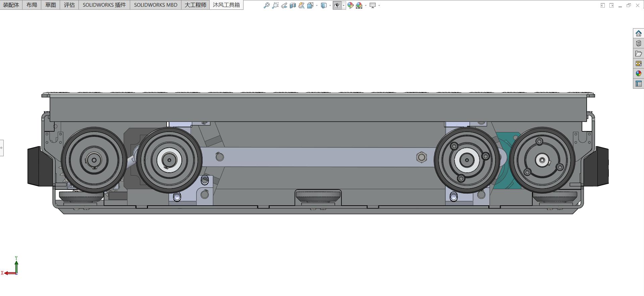
Task: Switch to the 布局 tab
Action: click(32, 5)
